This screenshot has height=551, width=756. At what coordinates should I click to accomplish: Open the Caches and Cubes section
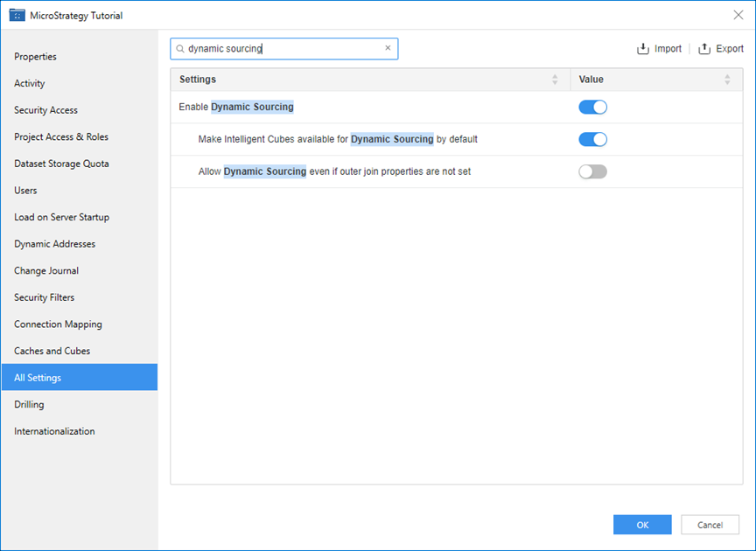52,351
